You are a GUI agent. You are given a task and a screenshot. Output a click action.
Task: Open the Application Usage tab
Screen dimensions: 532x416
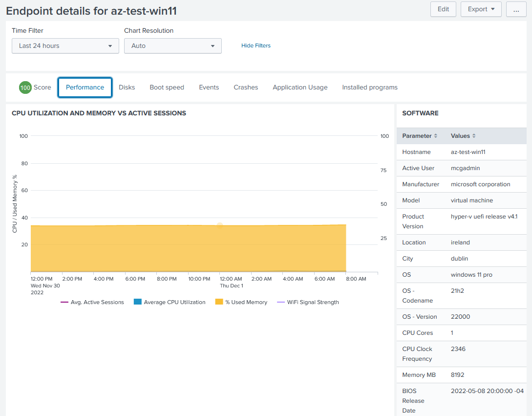(300, 88)
